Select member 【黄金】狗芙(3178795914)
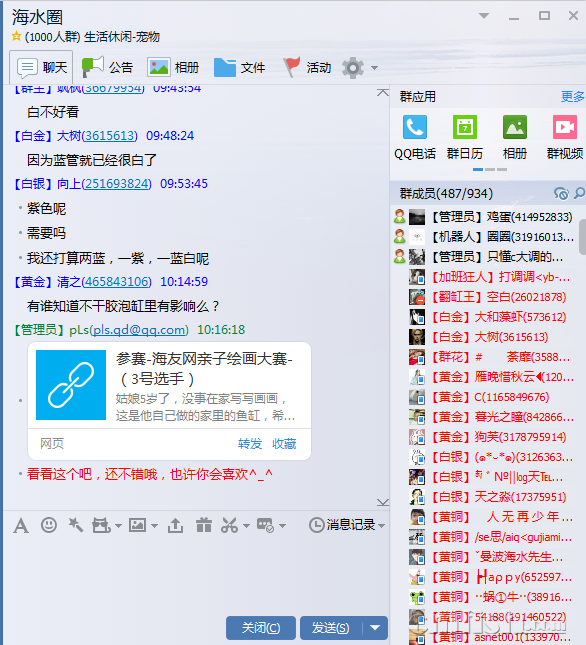This screenshot has width=586, height=645. (x=487, y=437)
